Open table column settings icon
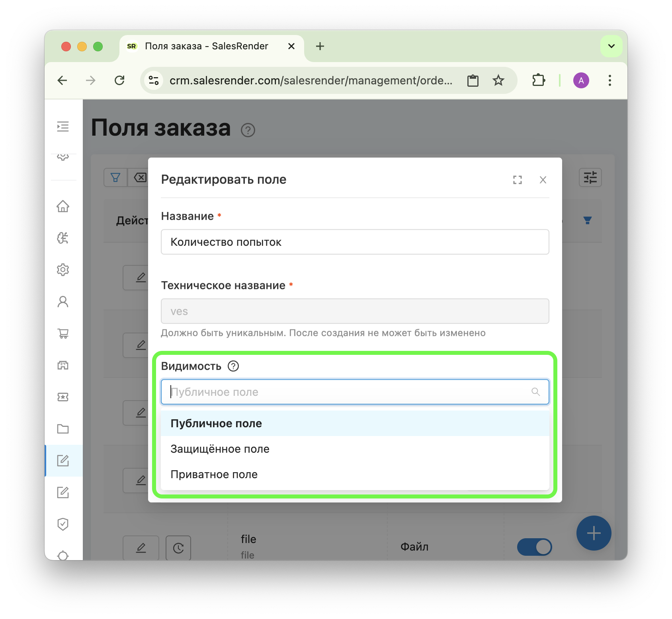 pyautogui.click(x=590, y=177)
